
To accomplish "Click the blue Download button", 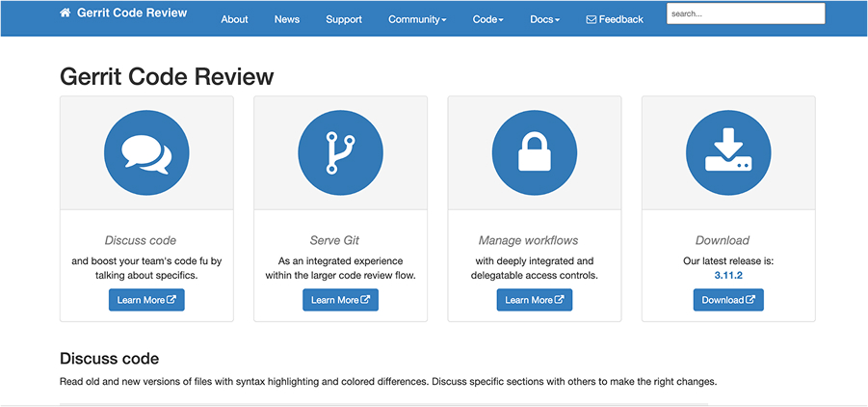I will coord(728,300).
